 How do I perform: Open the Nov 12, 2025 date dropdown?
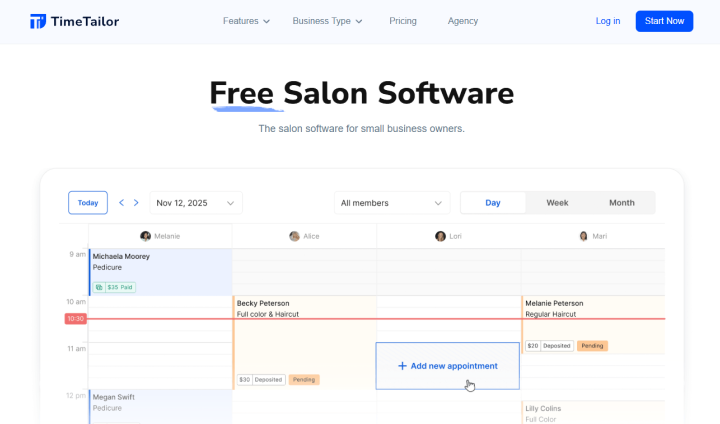196,203
